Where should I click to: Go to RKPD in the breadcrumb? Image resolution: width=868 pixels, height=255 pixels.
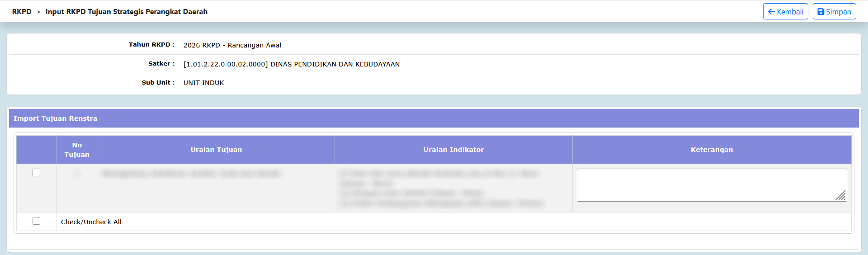coord(22,12)
